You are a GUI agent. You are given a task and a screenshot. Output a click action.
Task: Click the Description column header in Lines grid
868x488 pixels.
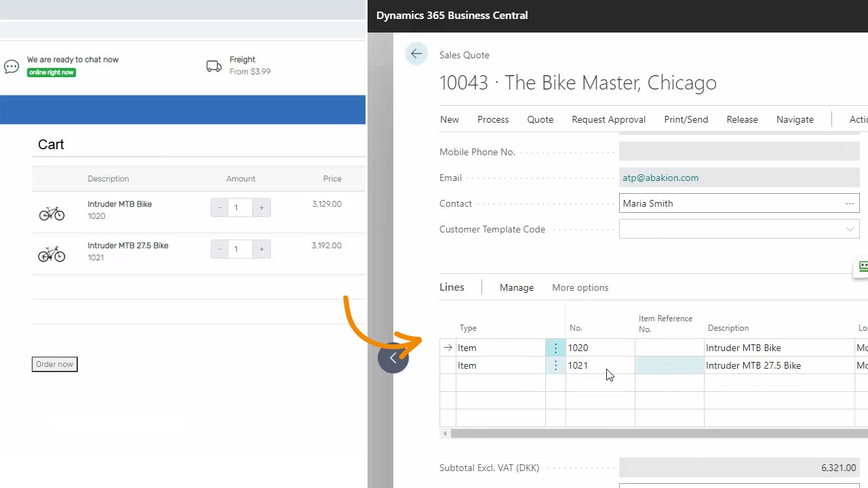point(728,328)
